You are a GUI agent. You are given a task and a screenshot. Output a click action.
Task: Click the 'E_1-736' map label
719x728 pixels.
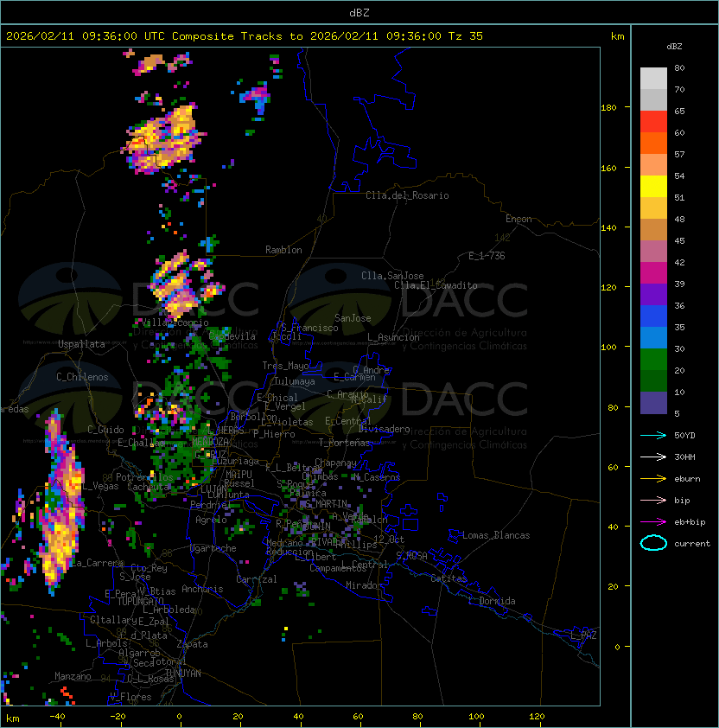click(487, 256)
